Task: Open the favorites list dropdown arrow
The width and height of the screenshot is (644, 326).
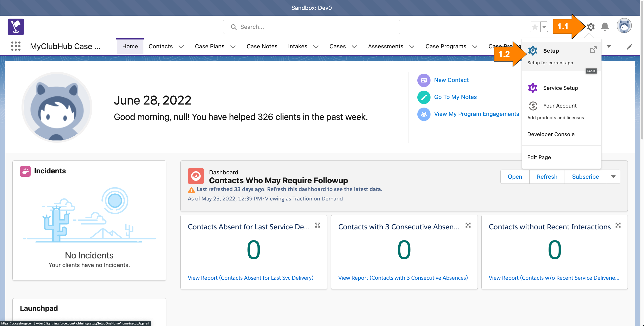Action: click(544, 27)
